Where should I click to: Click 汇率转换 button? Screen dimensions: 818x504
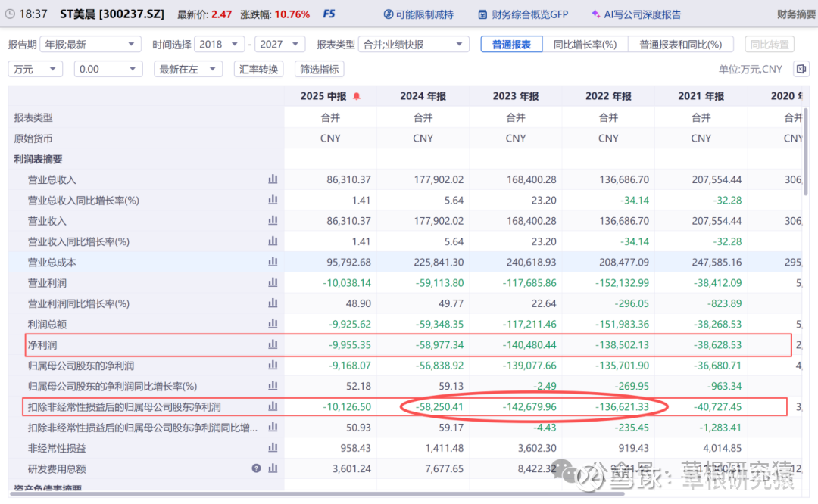[x=258, y=69]
